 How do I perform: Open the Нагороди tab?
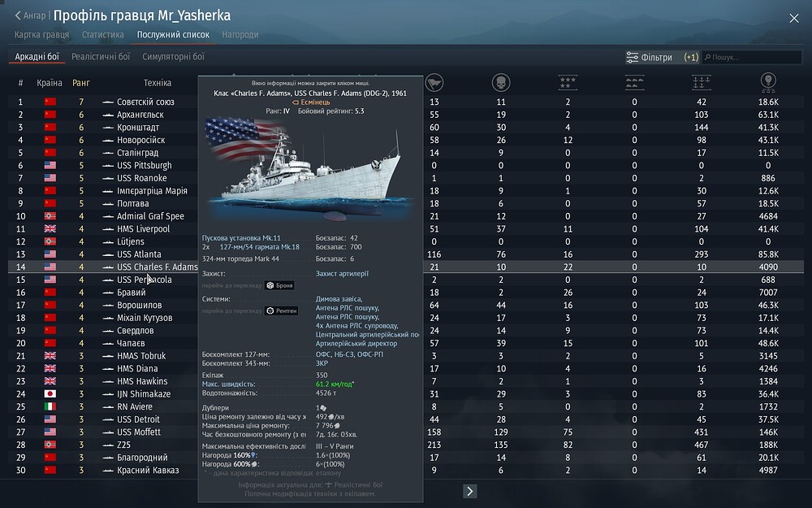tap(240, 35)
